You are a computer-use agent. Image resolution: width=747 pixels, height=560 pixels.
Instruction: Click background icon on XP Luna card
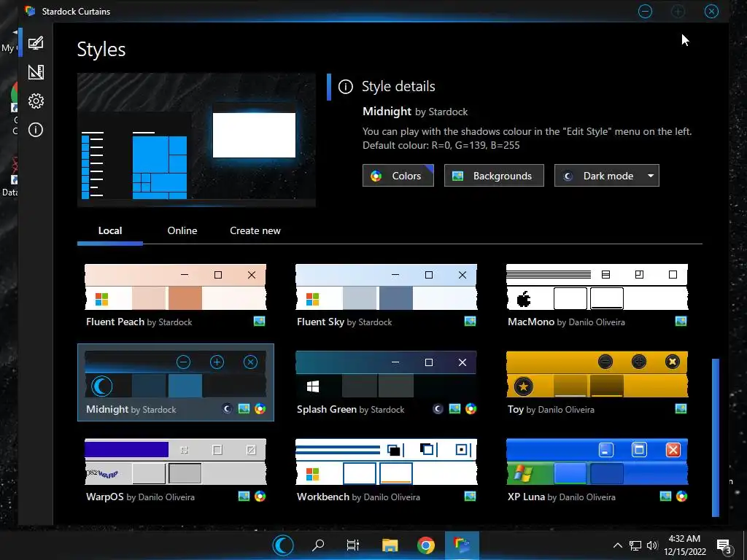(665, 496)
